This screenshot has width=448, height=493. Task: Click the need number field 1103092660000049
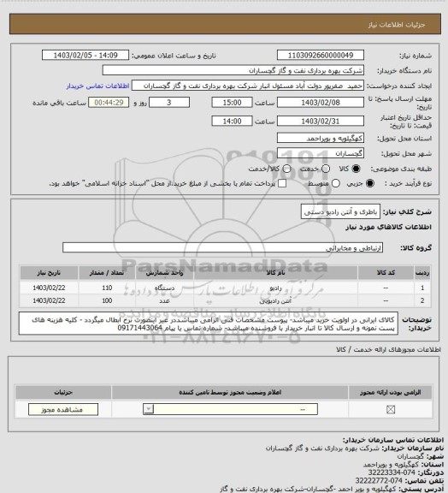pos(321,56)
